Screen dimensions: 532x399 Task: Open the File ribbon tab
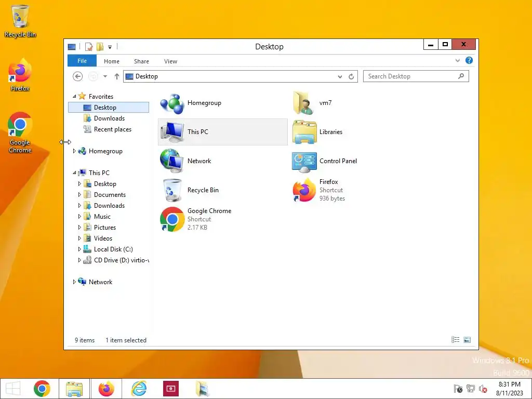click(82, 61)
